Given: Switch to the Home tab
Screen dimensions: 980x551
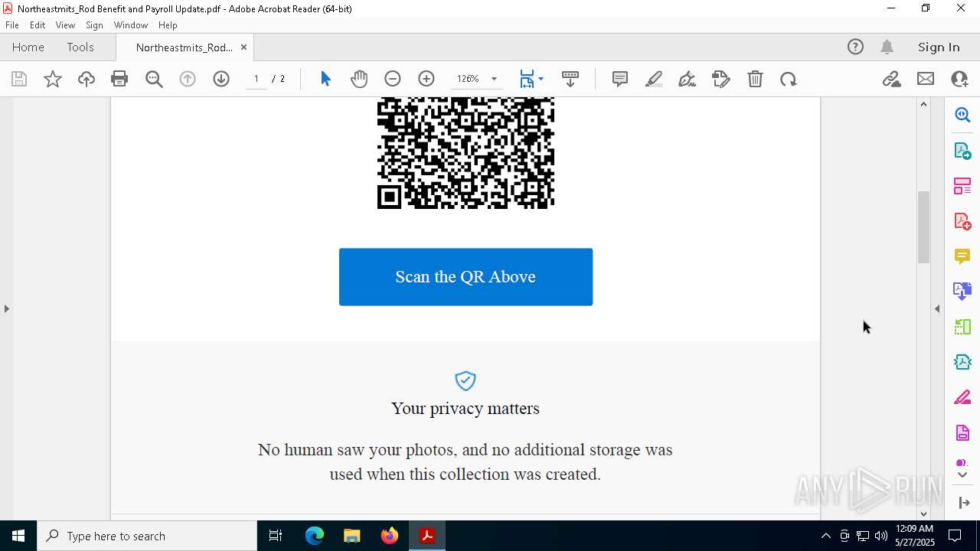Looking at the screenshot, I should 28,47.
